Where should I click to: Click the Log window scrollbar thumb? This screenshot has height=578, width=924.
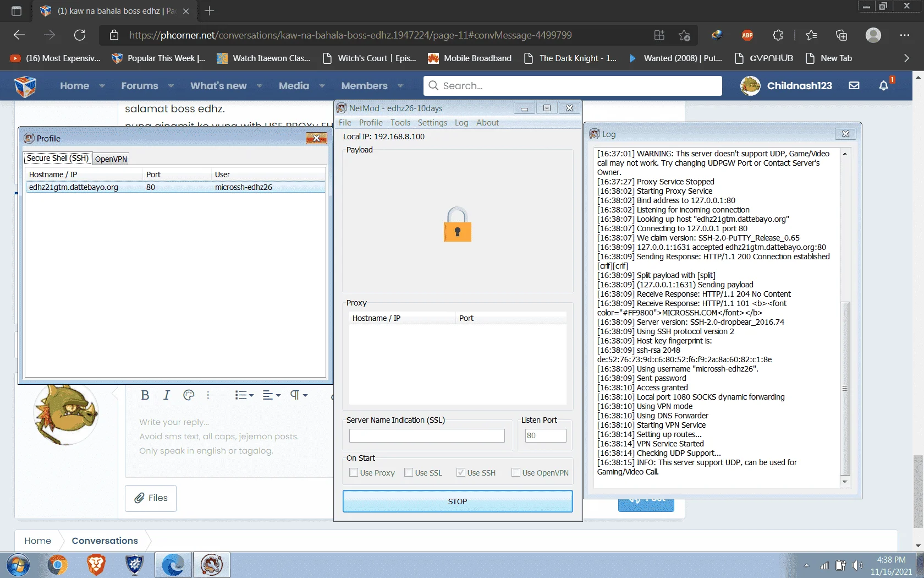845,388
